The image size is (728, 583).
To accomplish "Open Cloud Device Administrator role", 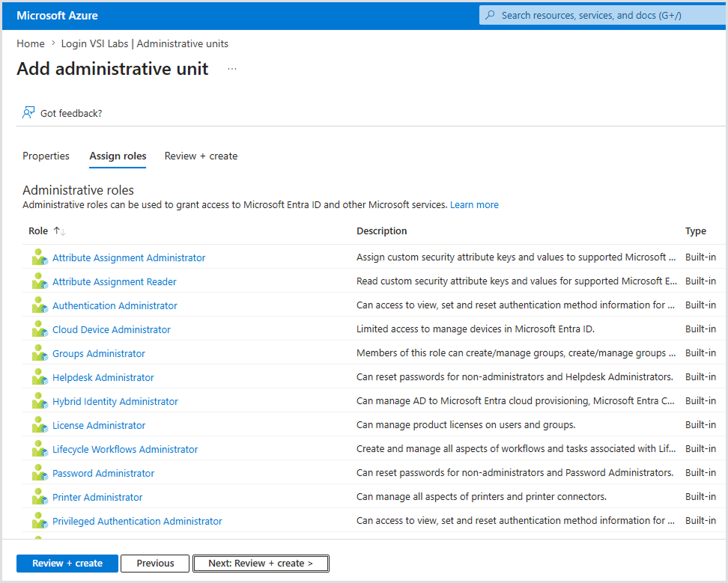I will (112, 329).
